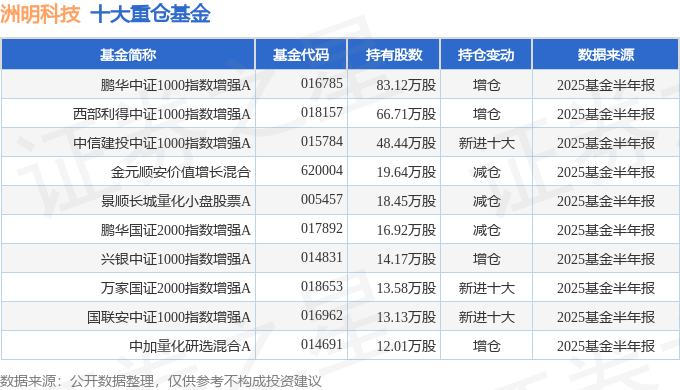Viewport: 680px width, 390px height.
Task: Click 增仓 in the 018157 row
Action: point(487,114)
